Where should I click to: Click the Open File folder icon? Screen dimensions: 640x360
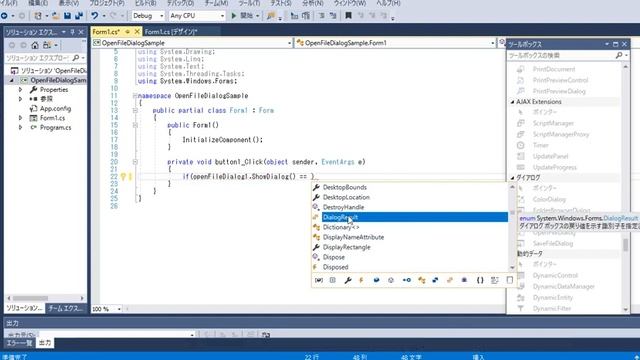click(56, 16)
